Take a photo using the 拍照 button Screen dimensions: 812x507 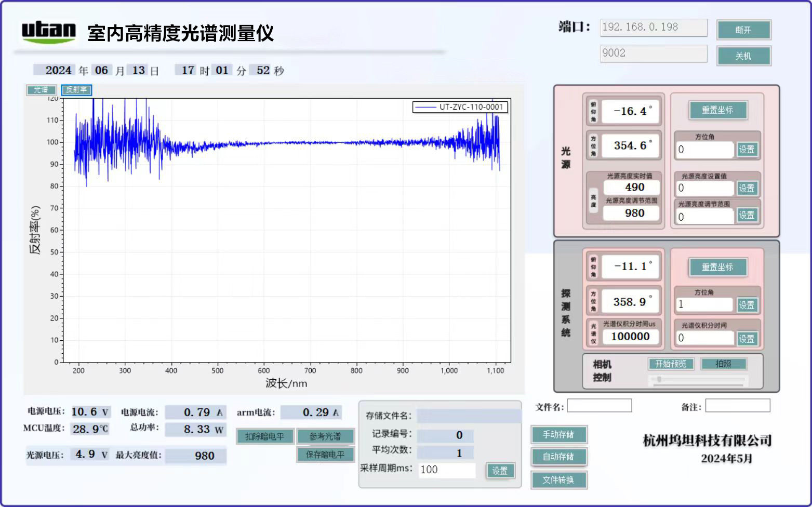pos(724,364)
